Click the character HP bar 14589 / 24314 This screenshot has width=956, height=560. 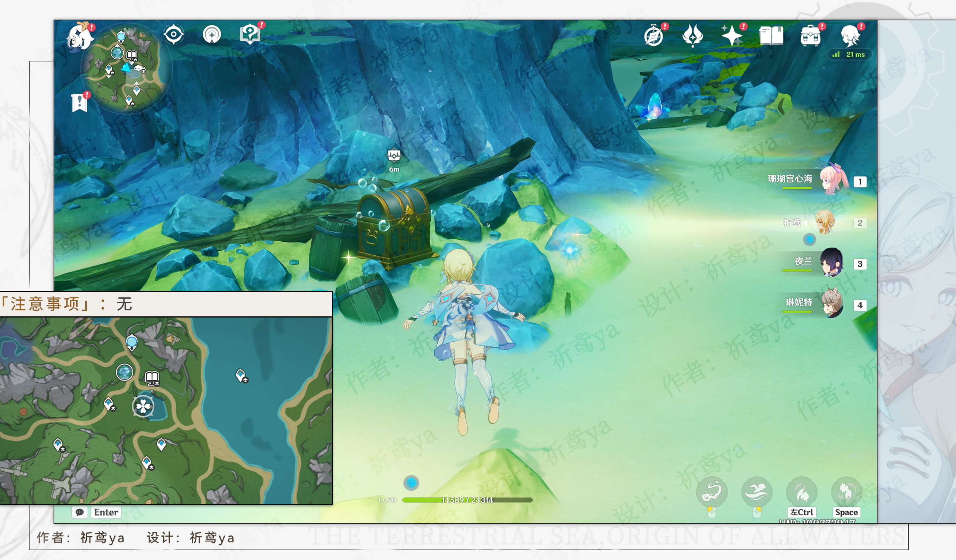(x=467, y=500)
